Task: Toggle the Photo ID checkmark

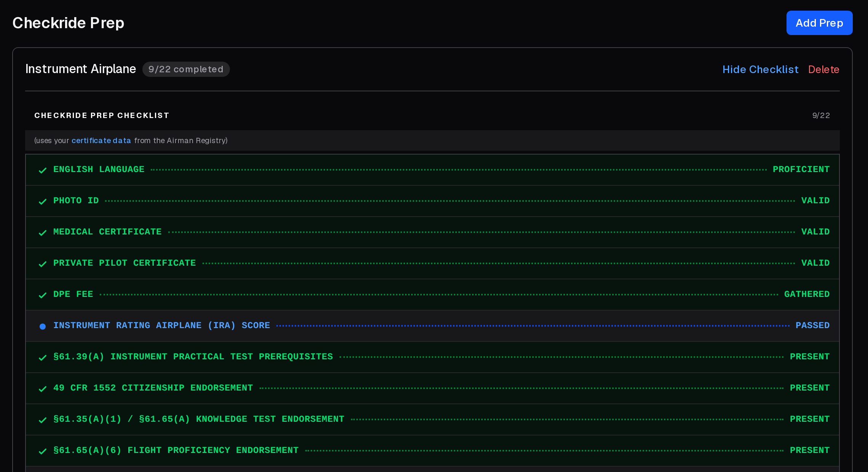Action: coord(43,201)
